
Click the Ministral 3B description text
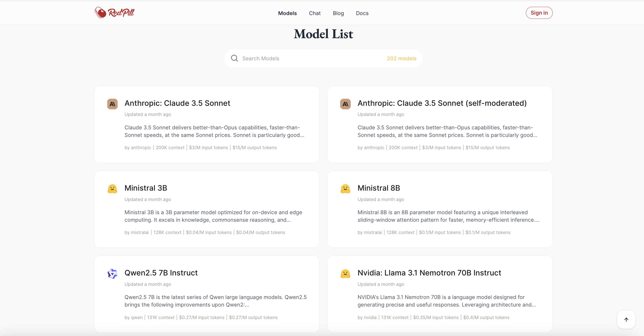[213, 216]
